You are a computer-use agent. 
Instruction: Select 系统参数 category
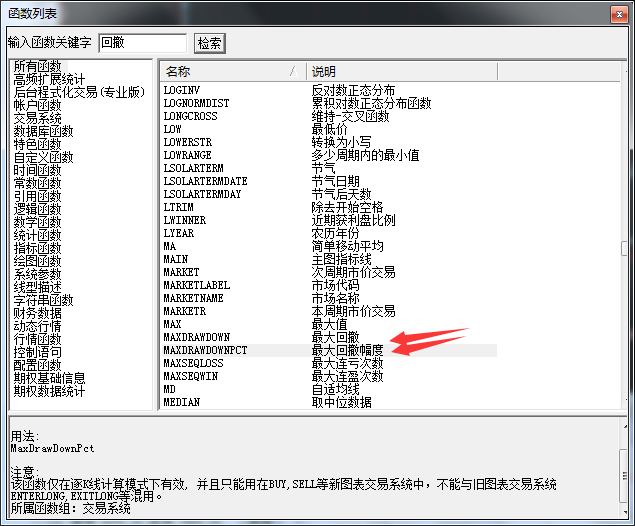tap(37, 274)
